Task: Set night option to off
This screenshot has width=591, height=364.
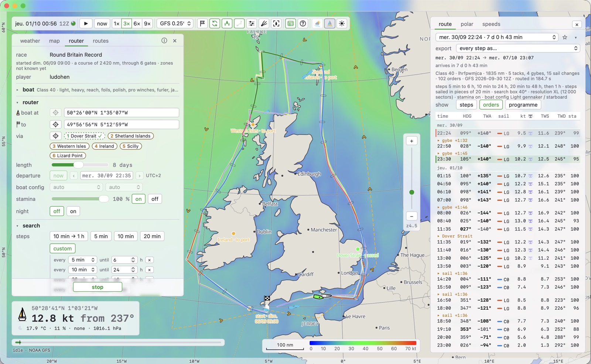Action: pyautogui.click(x=57, y=211)
